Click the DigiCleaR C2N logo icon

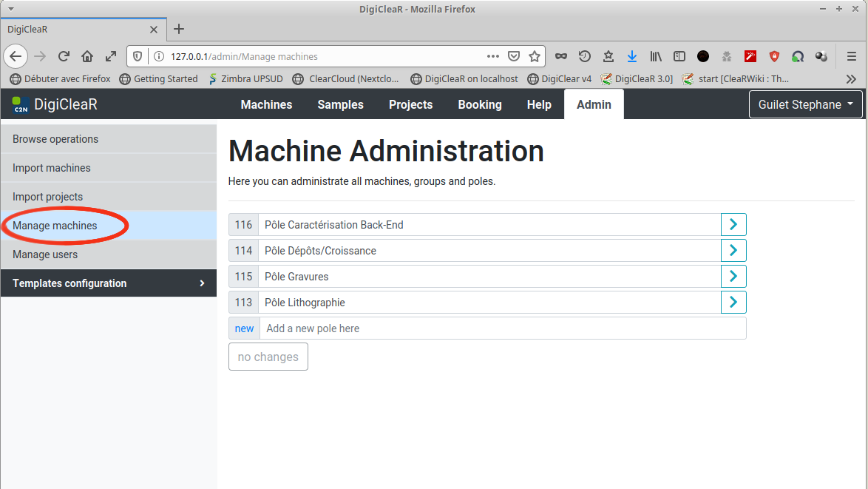point(21,105)
